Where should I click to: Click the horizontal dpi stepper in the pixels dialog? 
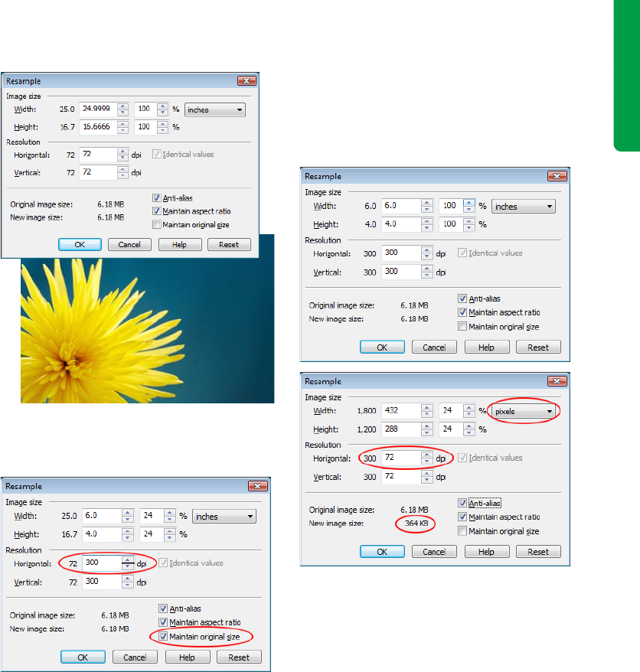click(427, 458)
